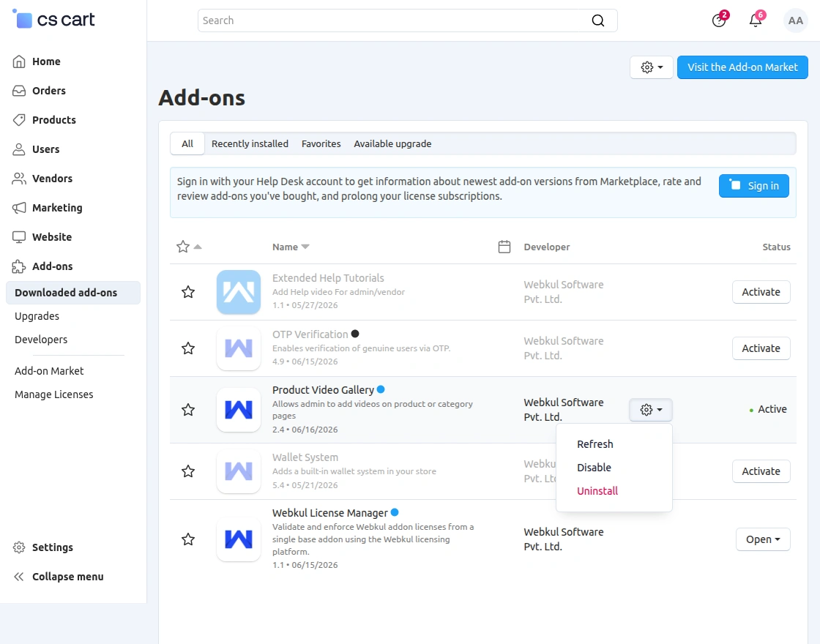Open Product Video Gallery addon logo
The width and height of the screenshot is (820, 644).
point(239,409)
